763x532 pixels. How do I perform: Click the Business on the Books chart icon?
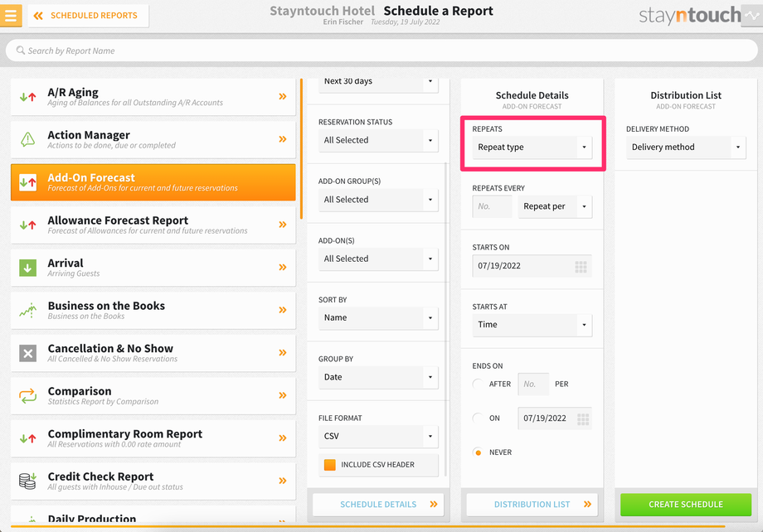point(27,310)
